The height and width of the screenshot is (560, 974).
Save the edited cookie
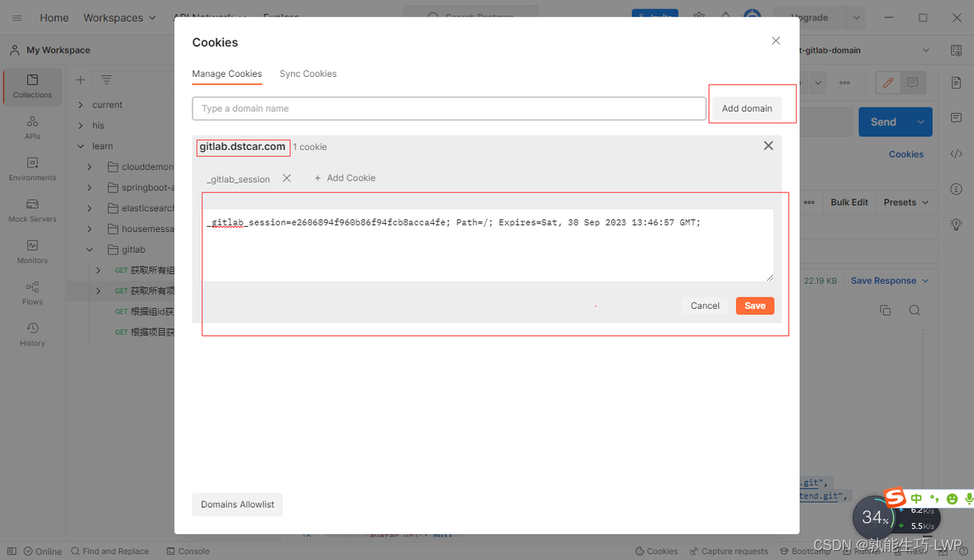point(755,306)
